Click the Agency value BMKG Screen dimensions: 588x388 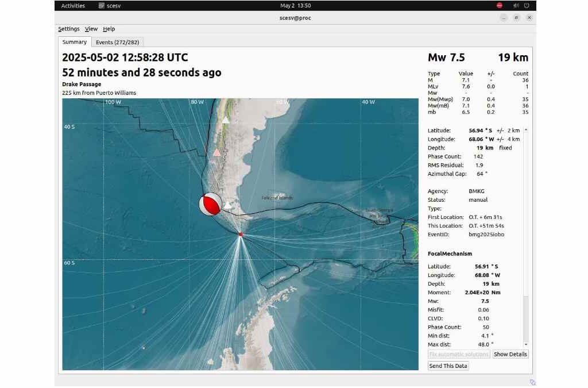tap(477, 191)
